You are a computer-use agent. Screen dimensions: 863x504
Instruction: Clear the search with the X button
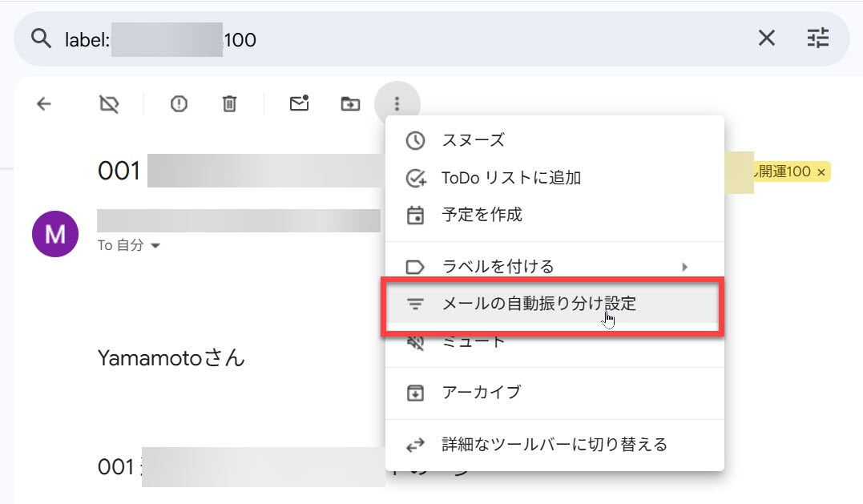(x=767, y=38)
